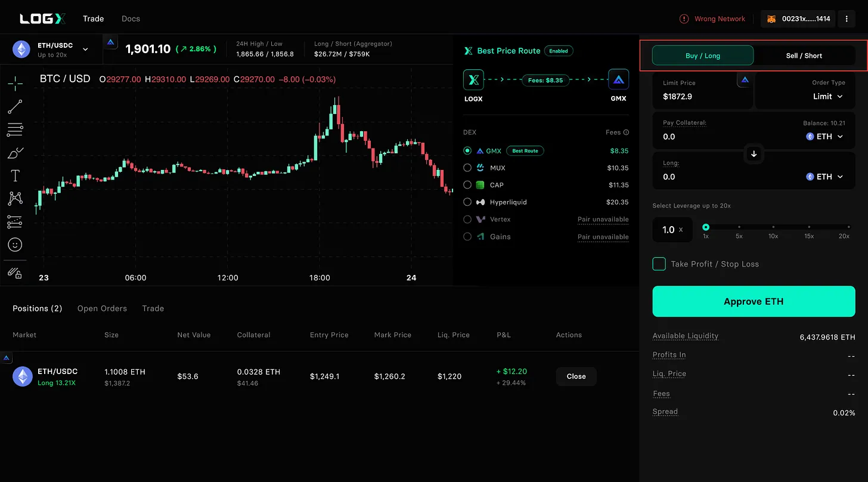The width and height of the screenshot is (868, 482).
Task: Select the forecast measurement tool
Action: click(15, 222)
